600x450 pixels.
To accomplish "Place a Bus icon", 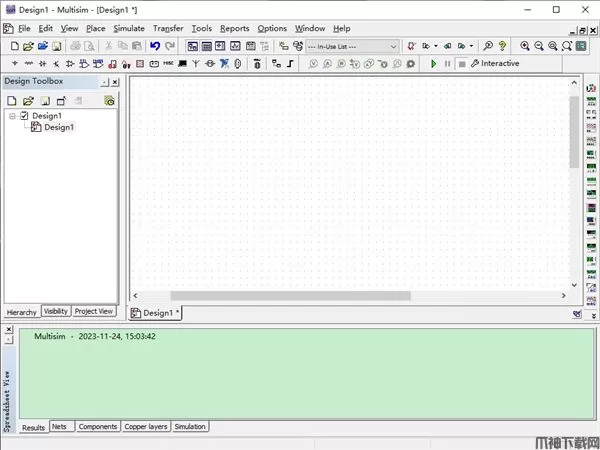I will pos(290,64).
